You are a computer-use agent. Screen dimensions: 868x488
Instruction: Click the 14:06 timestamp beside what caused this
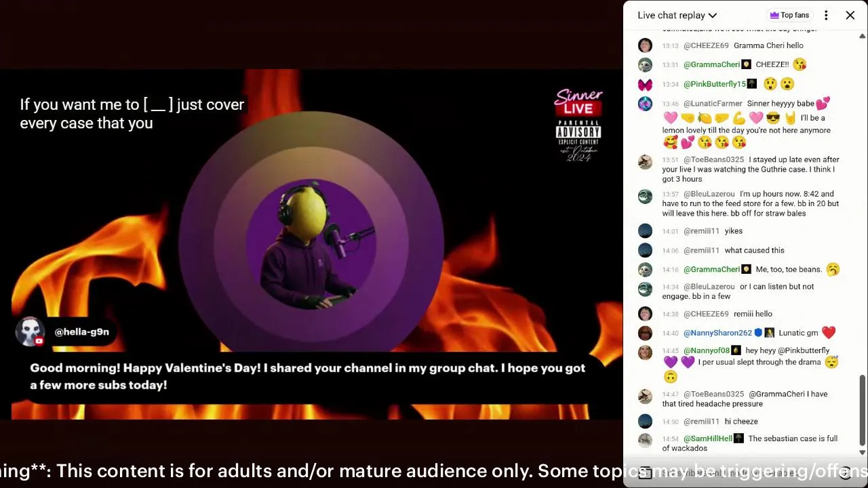(x=670, y=251)
